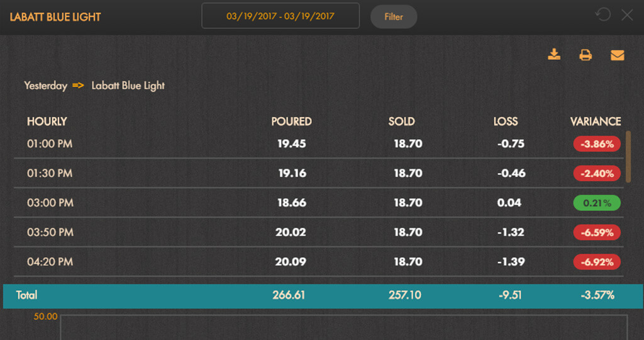The width and height of the screenshot is (644, 340).
Task: Go back to Yesterday breadcrumb
Action: coord(45,86)
